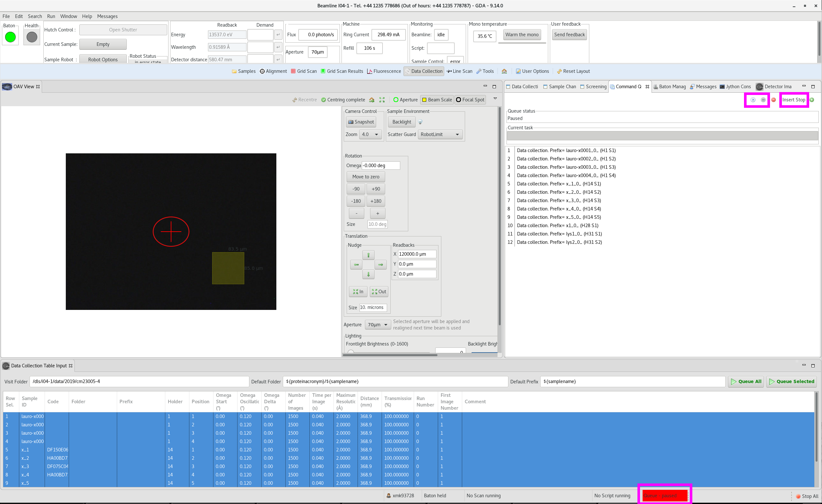This screenshot has height=504, width=822.
Task: Expand the OAV view using the fullscreen arrows icon
Action: click(x=382, y=99)
